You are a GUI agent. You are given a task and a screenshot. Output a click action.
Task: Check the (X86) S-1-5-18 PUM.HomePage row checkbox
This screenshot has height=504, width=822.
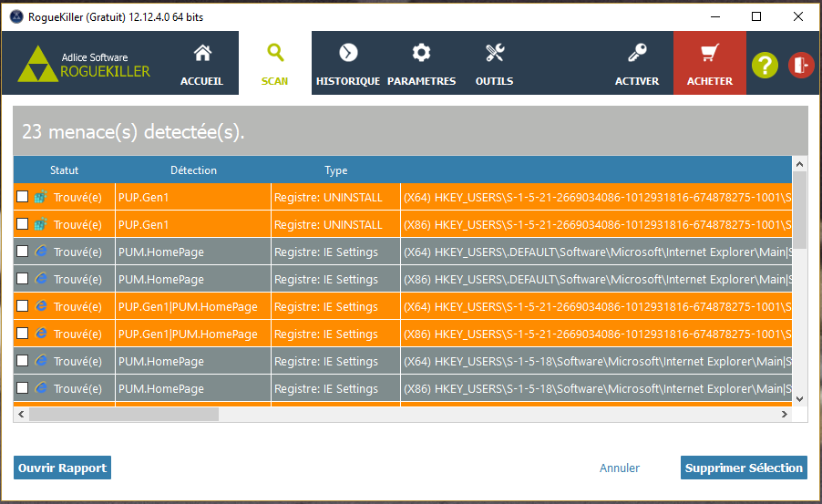22,387
